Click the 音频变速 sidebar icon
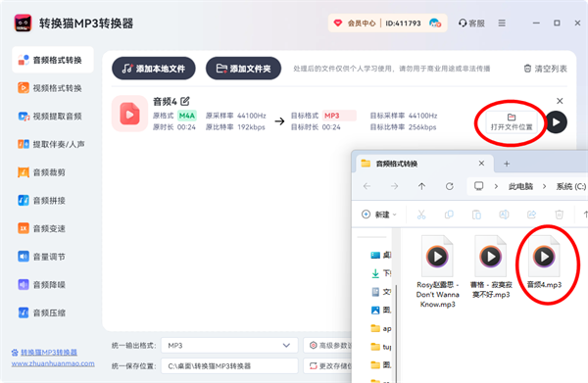This screenshot has height=383, width=588. pyautogui.click(x=24, y=228)
